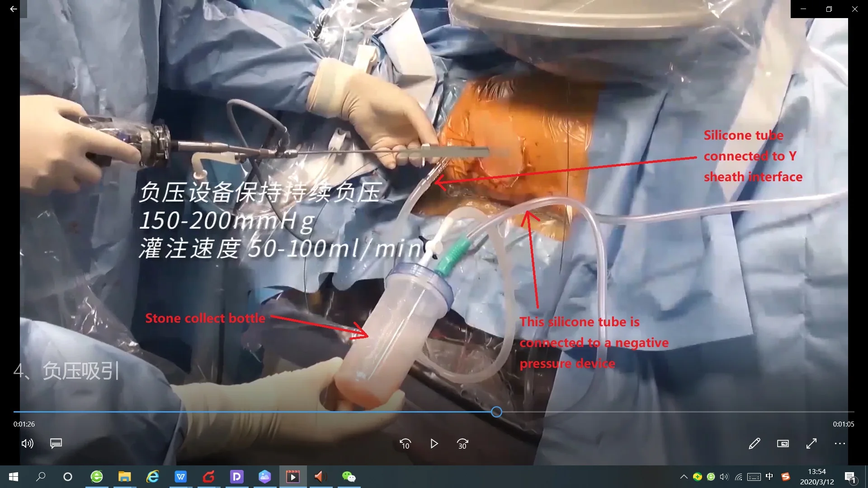Open the subtitles and audio panel

(56, 444)
